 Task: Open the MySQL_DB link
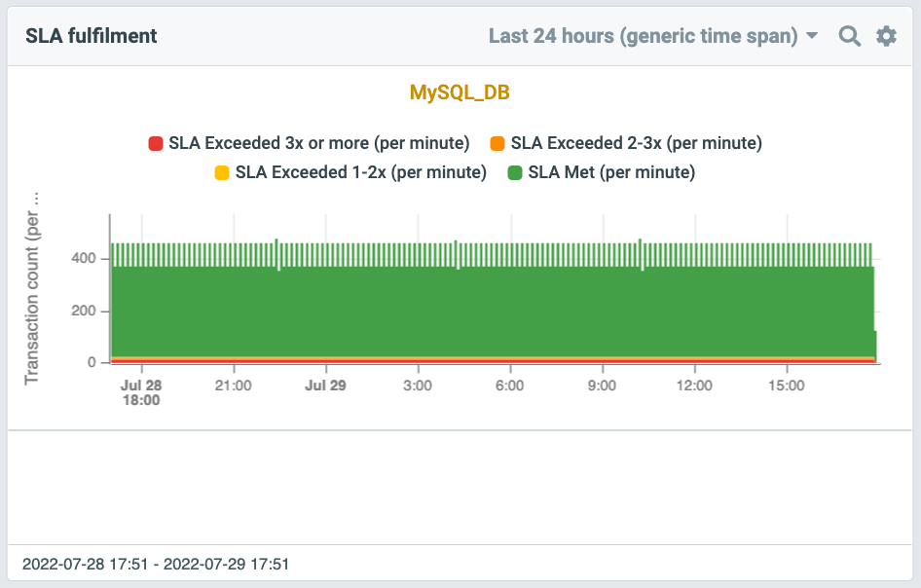point(460,92)
